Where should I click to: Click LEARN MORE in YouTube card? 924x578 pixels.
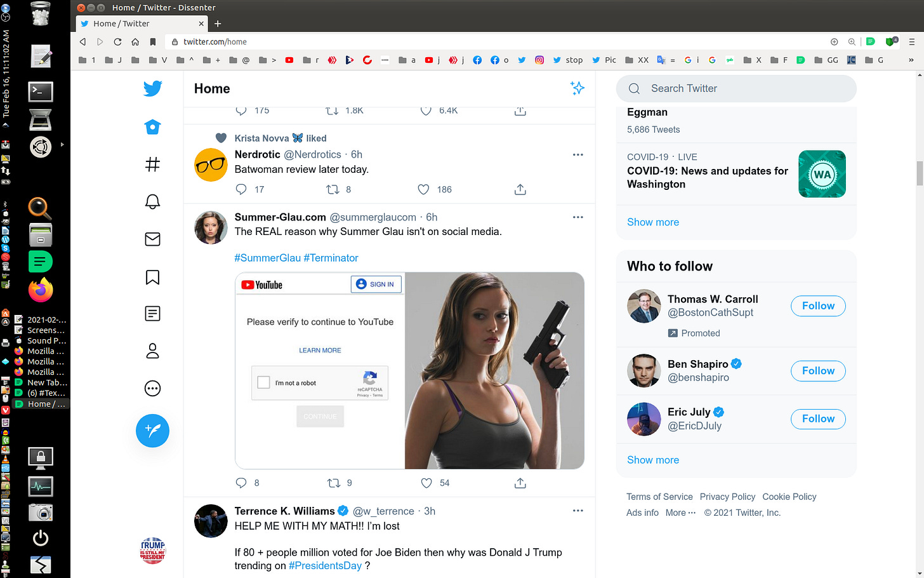[320, 350]
